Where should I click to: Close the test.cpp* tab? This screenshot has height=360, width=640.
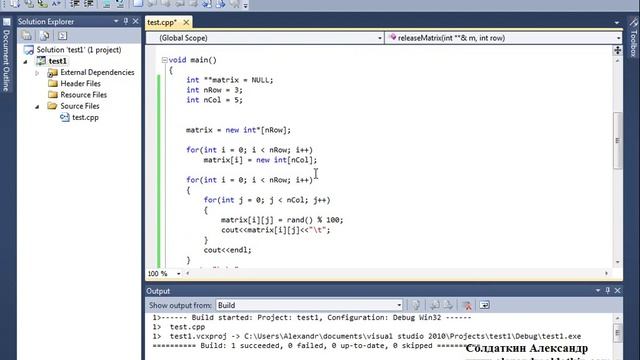click(186, 22)
